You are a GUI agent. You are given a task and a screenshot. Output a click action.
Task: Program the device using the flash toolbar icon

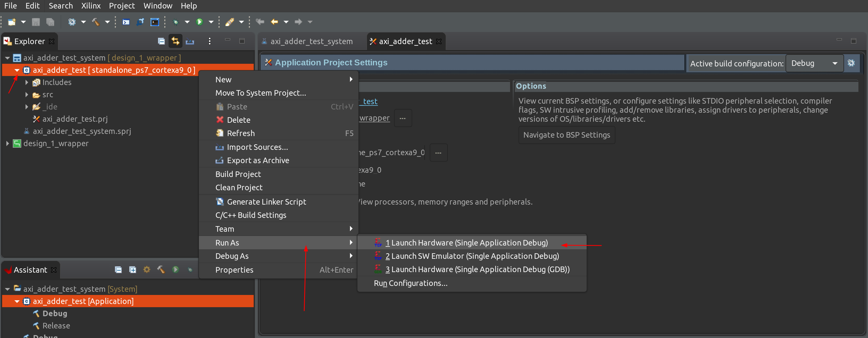coord(140,22)
